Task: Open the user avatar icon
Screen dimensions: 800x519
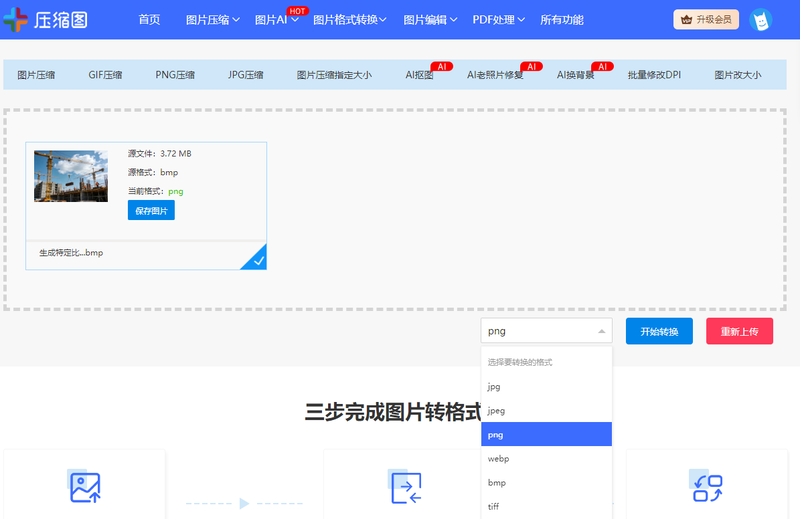Action: tap(761, 20)
